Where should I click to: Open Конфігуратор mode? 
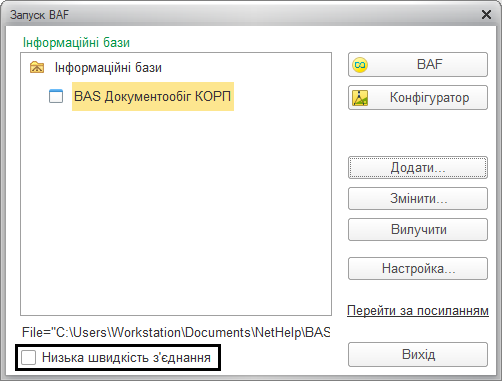418,98
